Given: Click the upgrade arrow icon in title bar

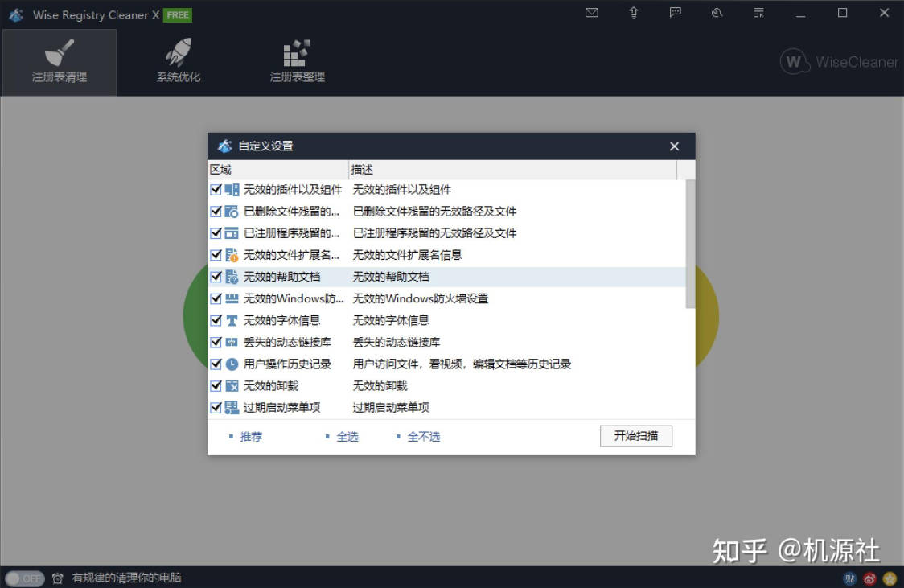Looking at the screenshot, I should coord(634,13).
